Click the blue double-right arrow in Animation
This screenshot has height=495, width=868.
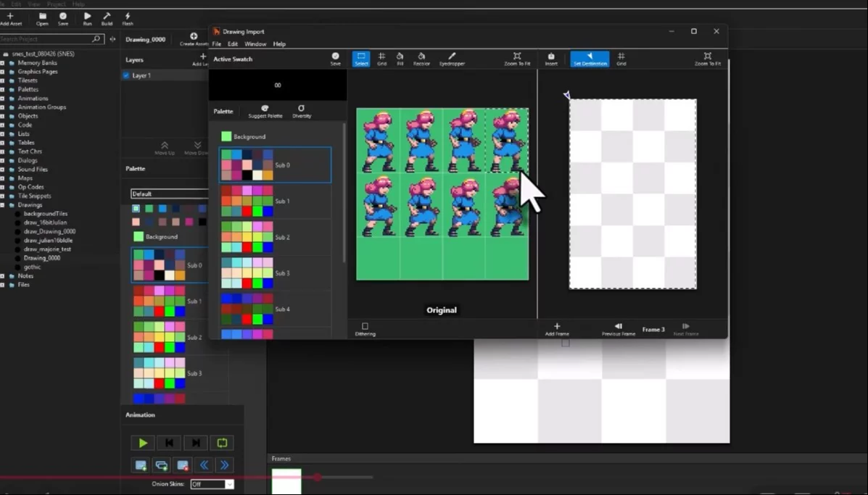click(225, 465)
